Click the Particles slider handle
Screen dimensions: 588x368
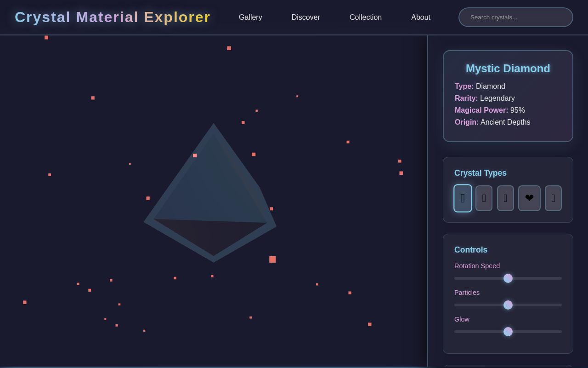point(508,305)
